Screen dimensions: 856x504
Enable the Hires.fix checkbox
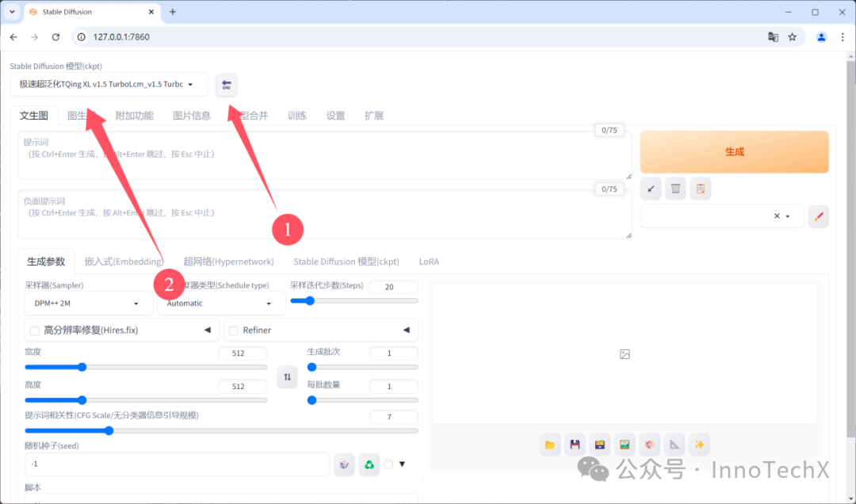point(34,330)
